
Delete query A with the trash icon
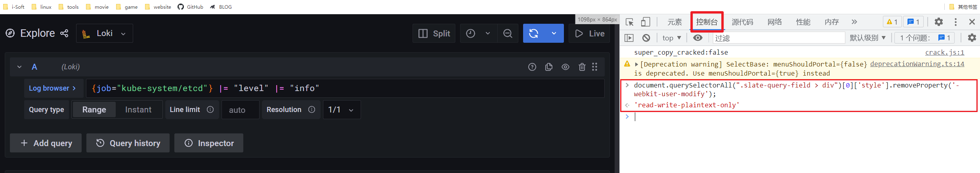582,67
